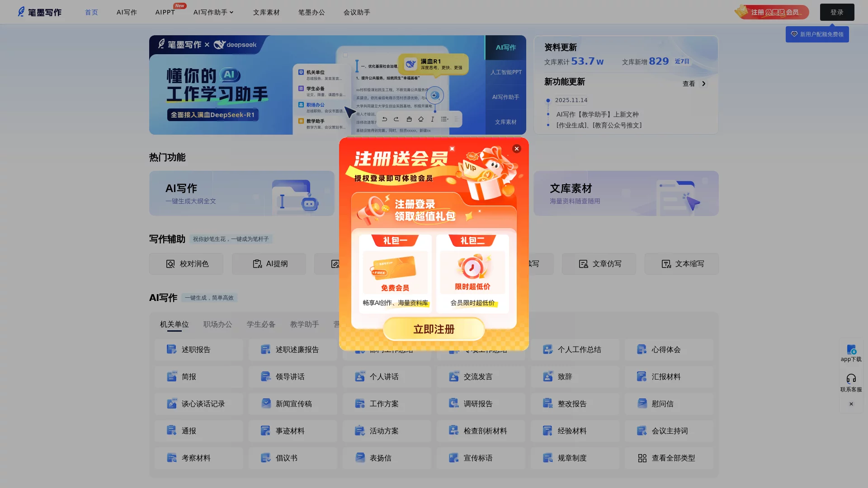Open the 调研报告 research report icon
The image size is (868, 488).
tap(453, 404)
